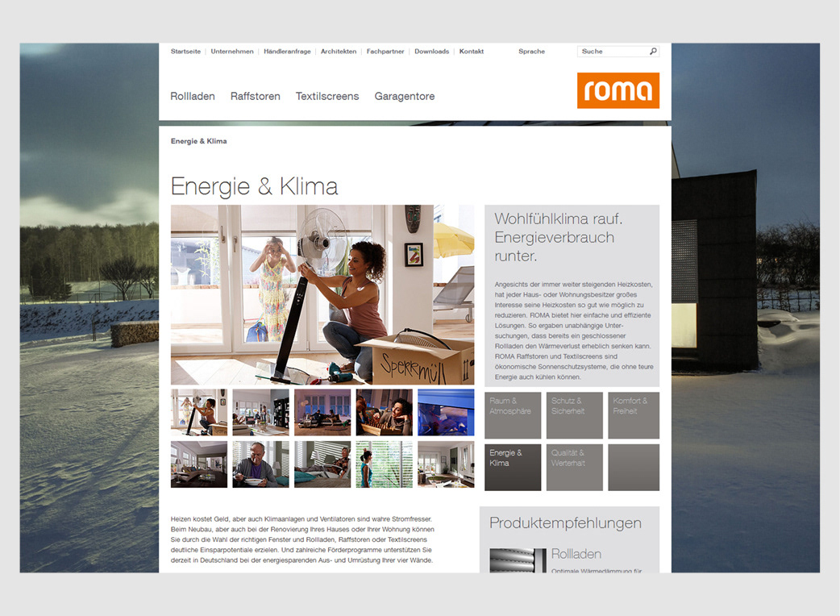Click the Energie & Klima breadcrumb
This screenshot has width=840, height=616.
point(199,141)
